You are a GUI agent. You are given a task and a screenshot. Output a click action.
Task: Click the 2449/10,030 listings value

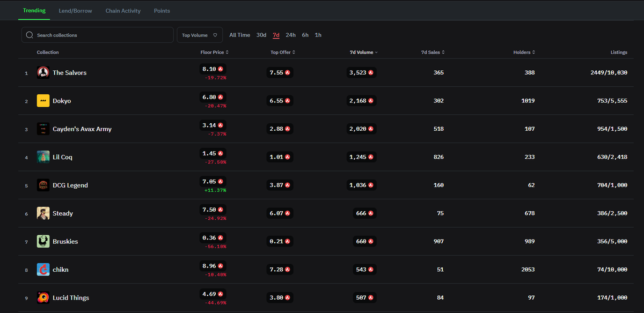(608, 72)
